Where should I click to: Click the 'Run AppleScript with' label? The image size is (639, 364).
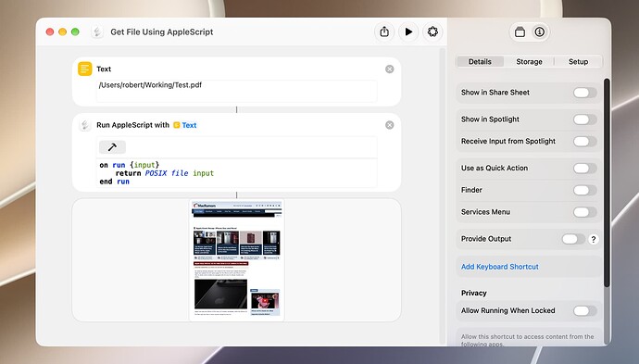[132, 125]
